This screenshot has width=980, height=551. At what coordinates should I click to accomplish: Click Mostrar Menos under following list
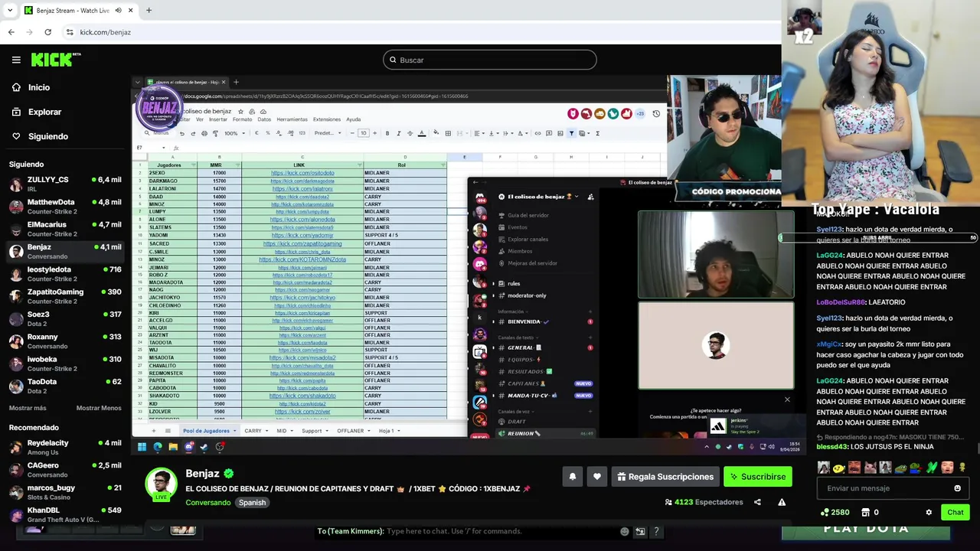pos(99,408)
